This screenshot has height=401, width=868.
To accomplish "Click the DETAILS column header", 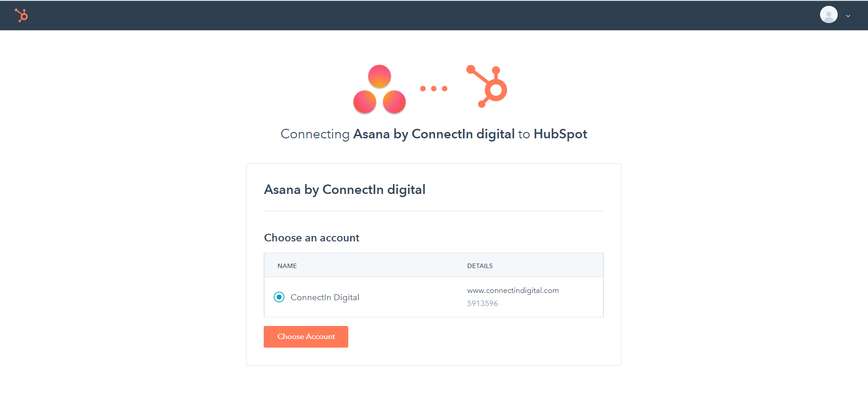I will (x=480, y=266).
